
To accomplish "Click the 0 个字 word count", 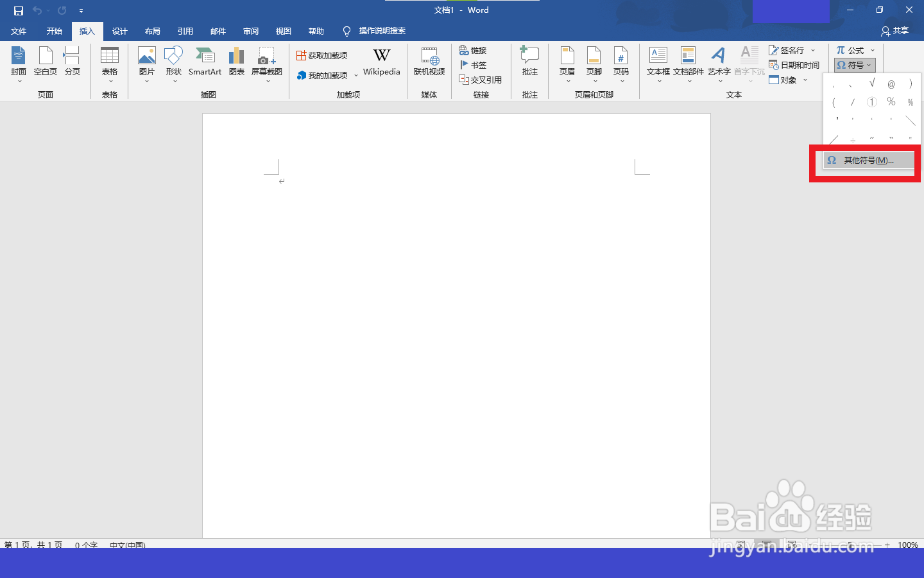I will (86, 545).
